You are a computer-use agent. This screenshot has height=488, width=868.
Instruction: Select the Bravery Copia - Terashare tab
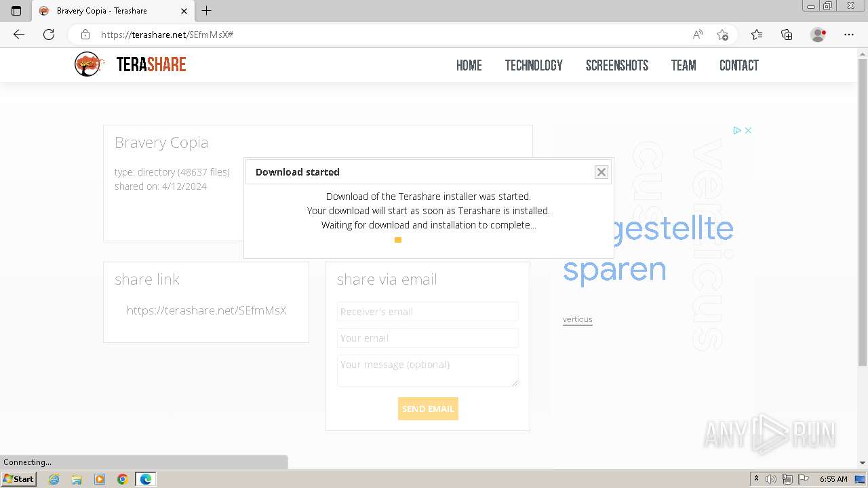coord(112,11)
